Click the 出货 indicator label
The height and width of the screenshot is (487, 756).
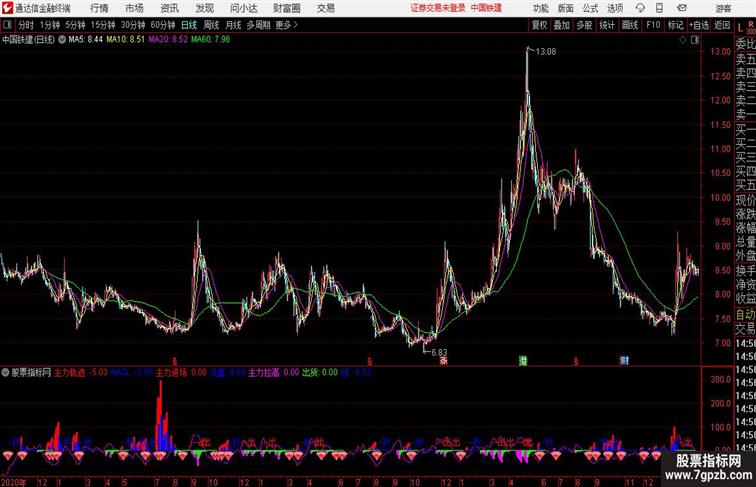pos(310,373)
